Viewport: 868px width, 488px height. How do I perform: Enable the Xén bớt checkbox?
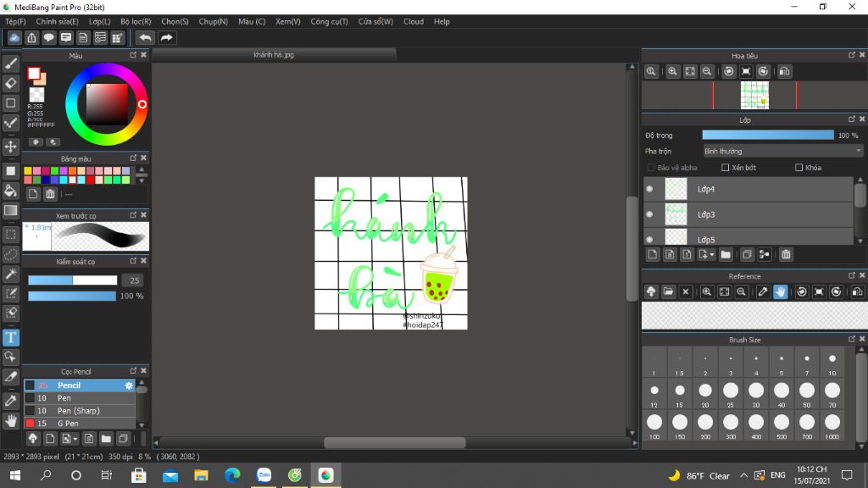[726, 168]
